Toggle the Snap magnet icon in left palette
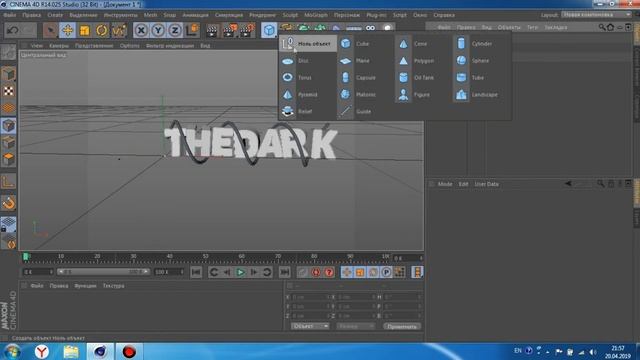Viewport: 640px width, 360px height. tap(9, 203)
